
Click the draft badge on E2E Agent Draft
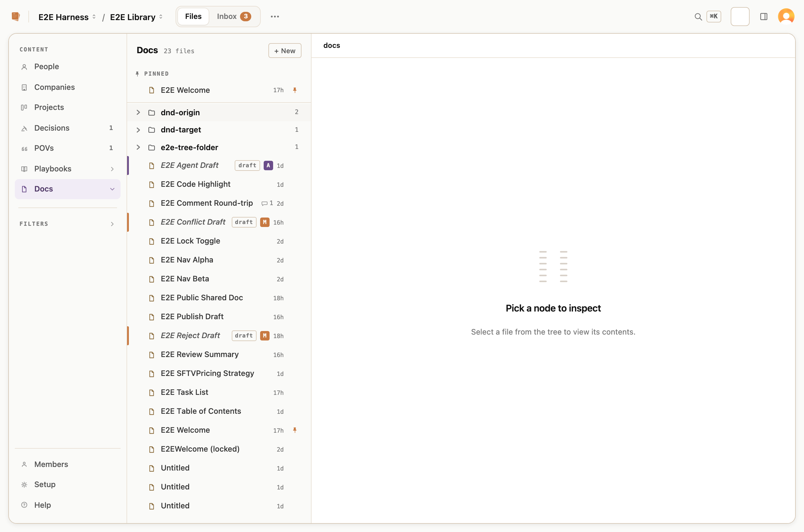click(x=247, y=165)
